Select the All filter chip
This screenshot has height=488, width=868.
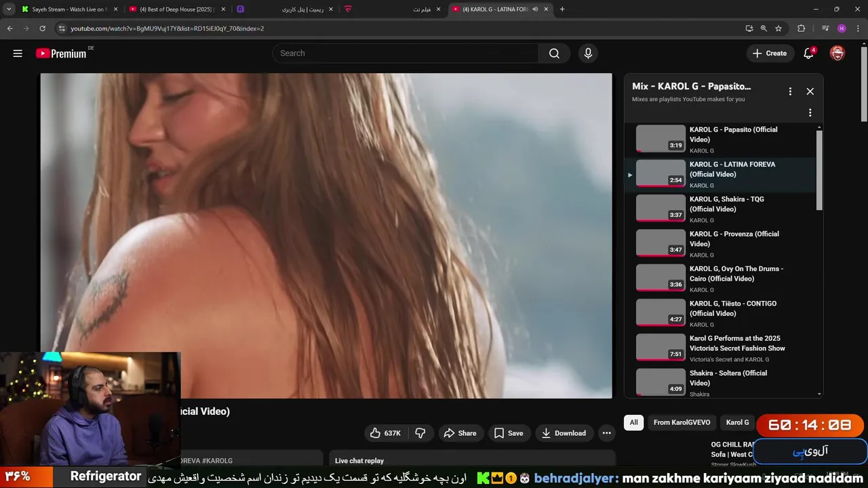coord(633,422)
